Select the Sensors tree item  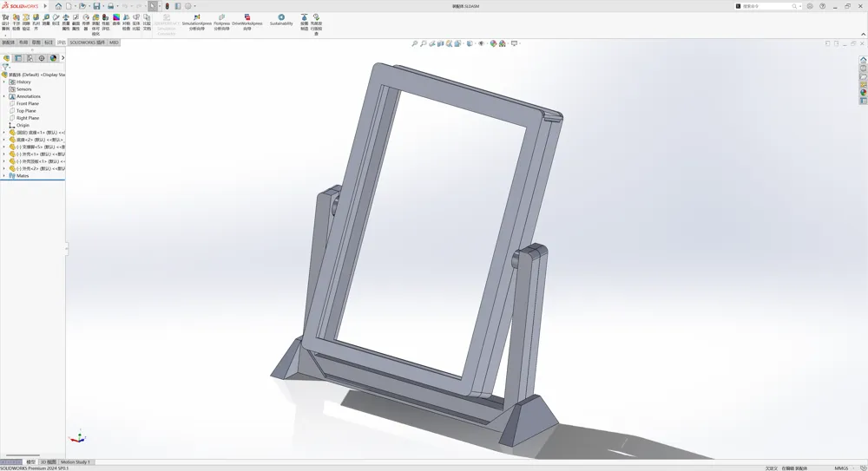(23, 89)
